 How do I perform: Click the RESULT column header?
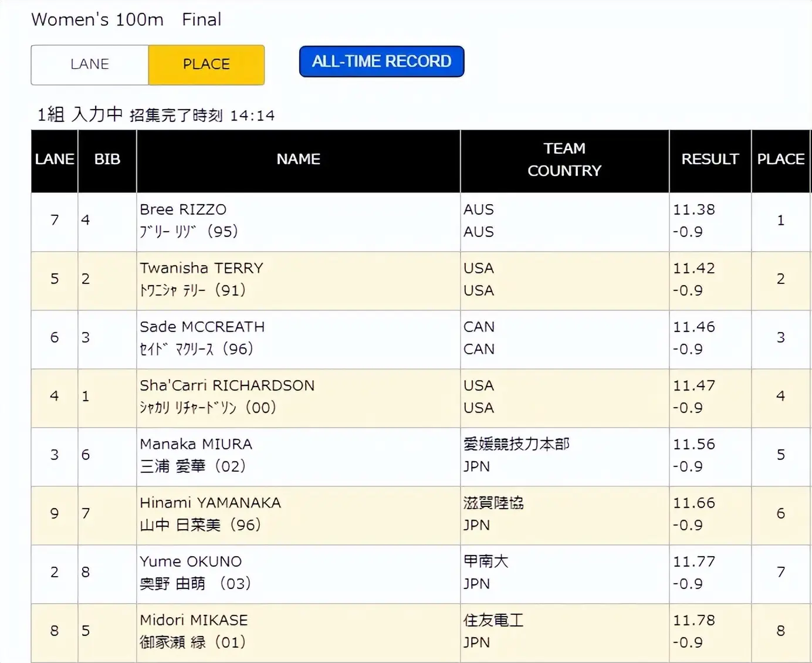[x=709, y=160]
